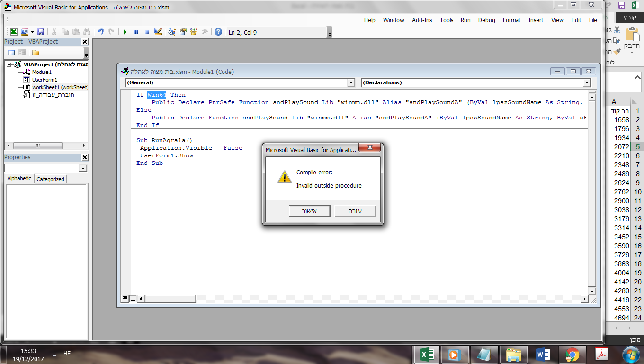Click the Project tree horizontal scrollbar
Image resolution: width=644 pixels, height=364 pixels.
pyautogui.click(x=46, y=146)
